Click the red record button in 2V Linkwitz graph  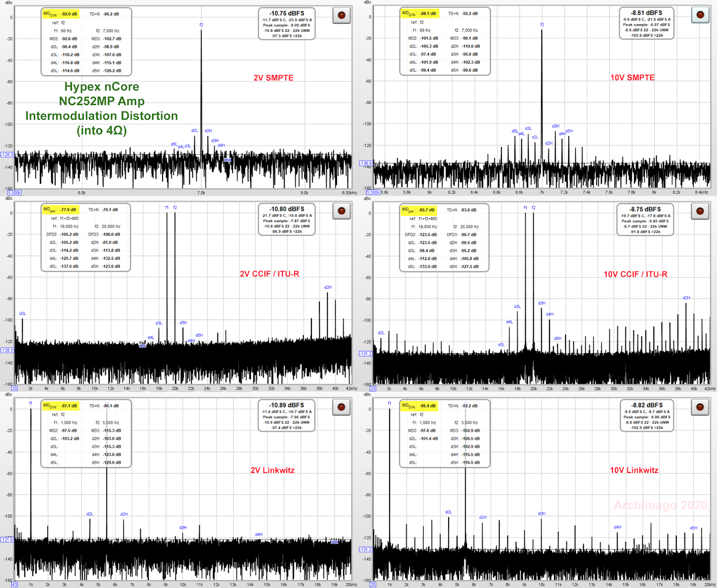coord(341,407)
